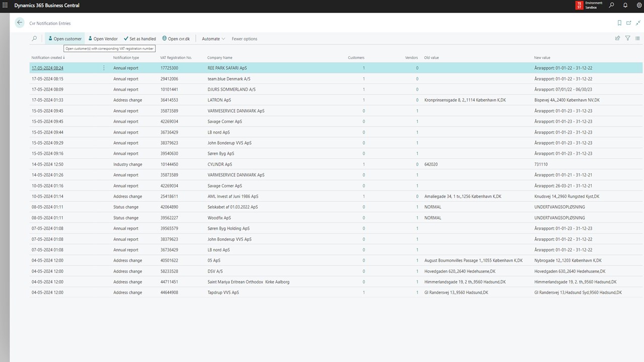Open the vendors count for Woodfix ApS
Screen dimensions: 644x362
pyautogui.click(x=417, y=218)
